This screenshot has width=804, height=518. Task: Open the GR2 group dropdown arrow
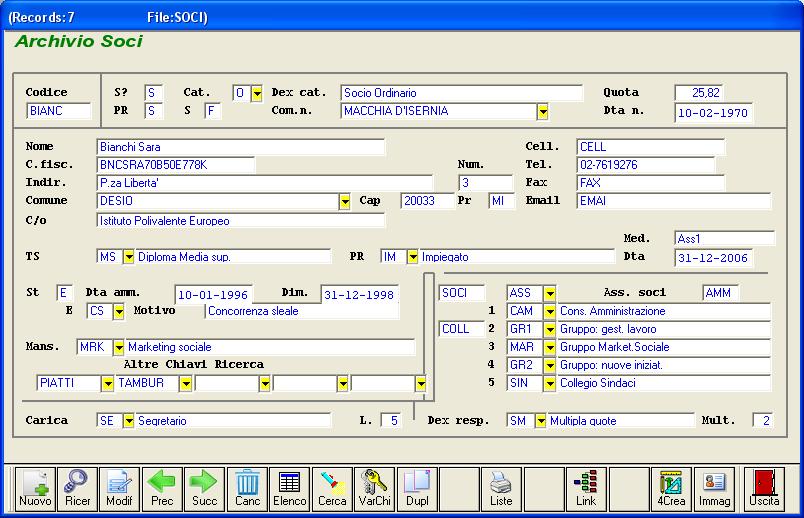550,365
